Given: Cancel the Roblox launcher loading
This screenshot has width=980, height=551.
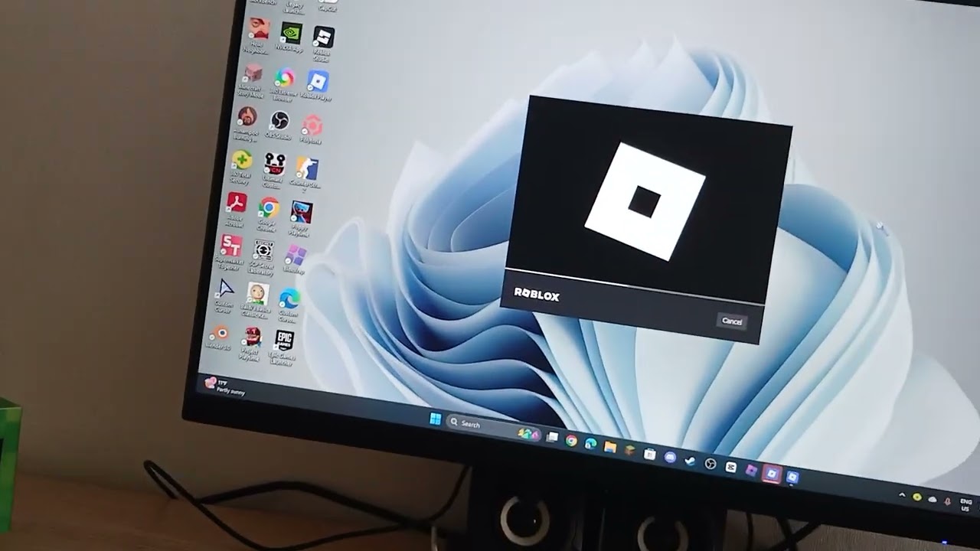Looking at the screenshot, I should click(x=732, y=321).
